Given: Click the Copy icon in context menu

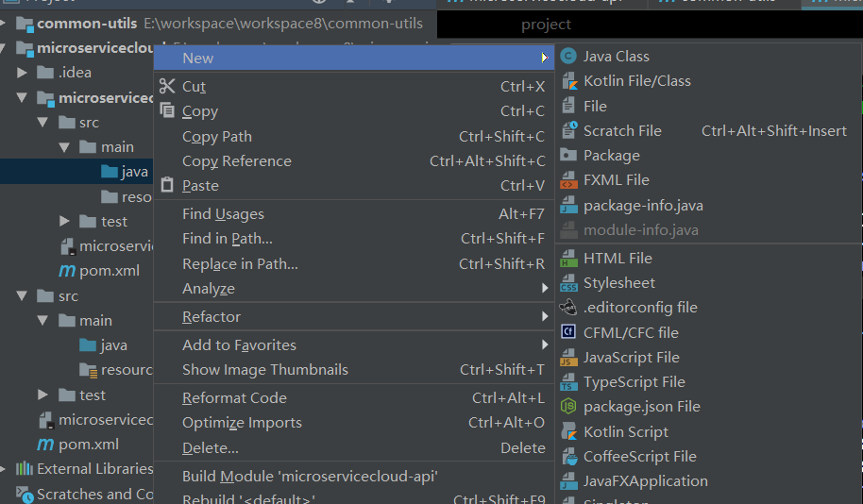Looking at the screenshot, I should tap(167, 110).
